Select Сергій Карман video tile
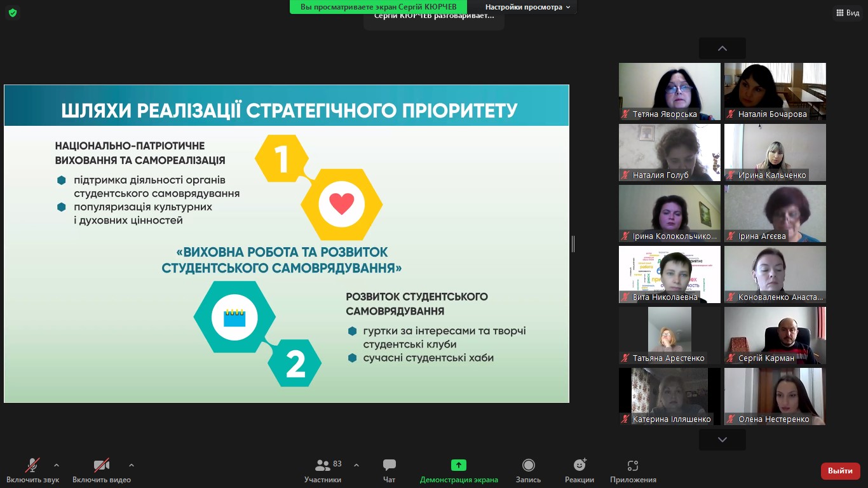 click(x=775, y=335)
